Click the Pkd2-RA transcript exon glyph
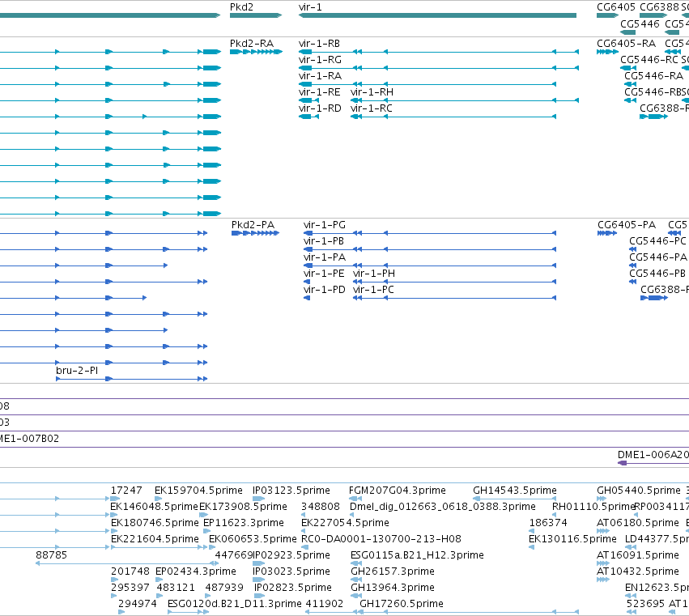Screen dimensions: 689x616 coord(256,52)
